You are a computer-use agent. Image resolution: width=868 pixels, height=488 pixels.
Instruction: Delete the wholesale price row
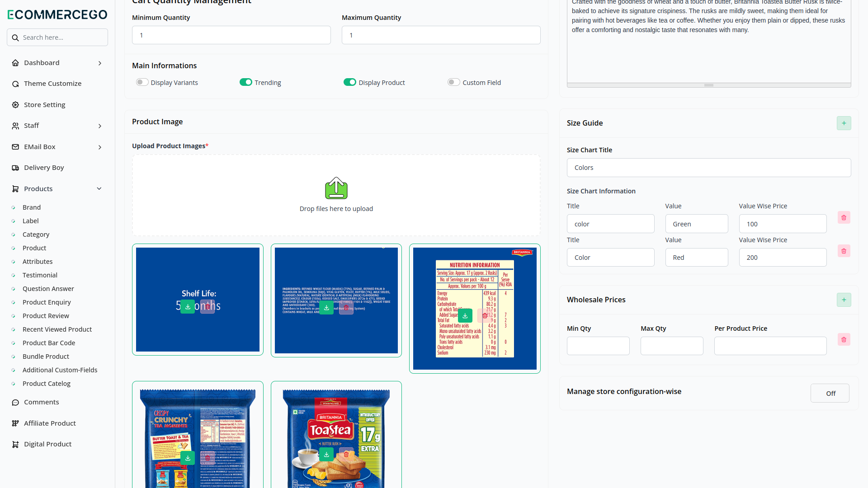coord(844,339)
